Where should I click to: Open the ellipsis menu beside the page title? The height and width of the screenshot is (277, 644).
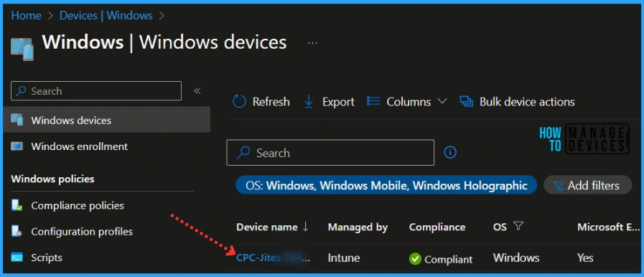[x=312, y=42]
